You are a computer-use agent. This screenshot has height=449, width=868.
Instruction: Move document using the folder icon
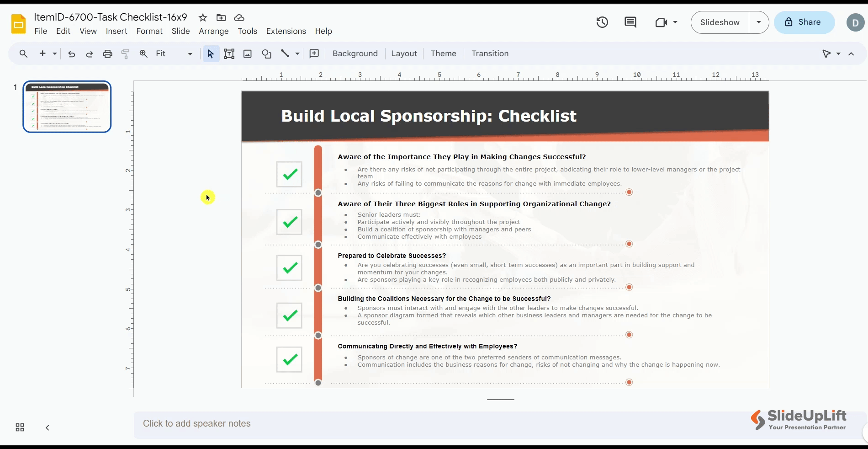pos(221,17)
